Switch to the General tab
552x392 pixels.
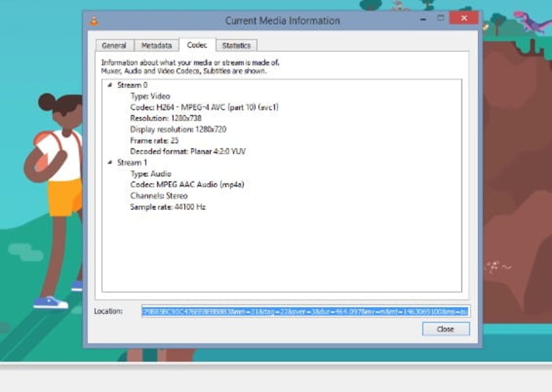pos(114,45)
